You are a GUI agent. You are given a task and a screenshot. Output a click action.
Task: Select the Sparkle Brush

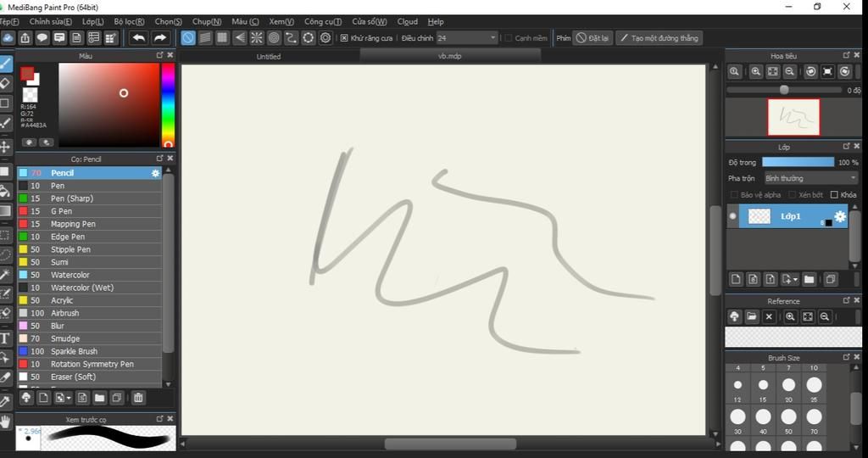coord(90,351)
